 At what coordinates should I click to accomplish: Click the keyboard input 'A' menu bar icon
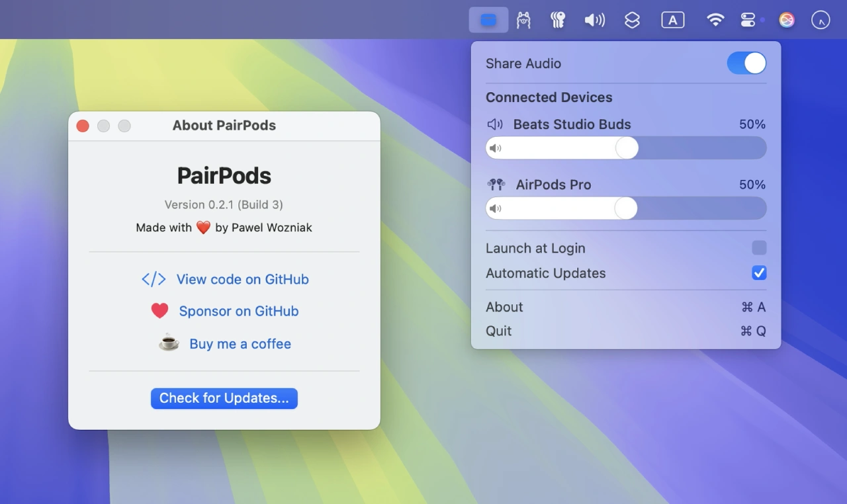(x=672, y=20)
